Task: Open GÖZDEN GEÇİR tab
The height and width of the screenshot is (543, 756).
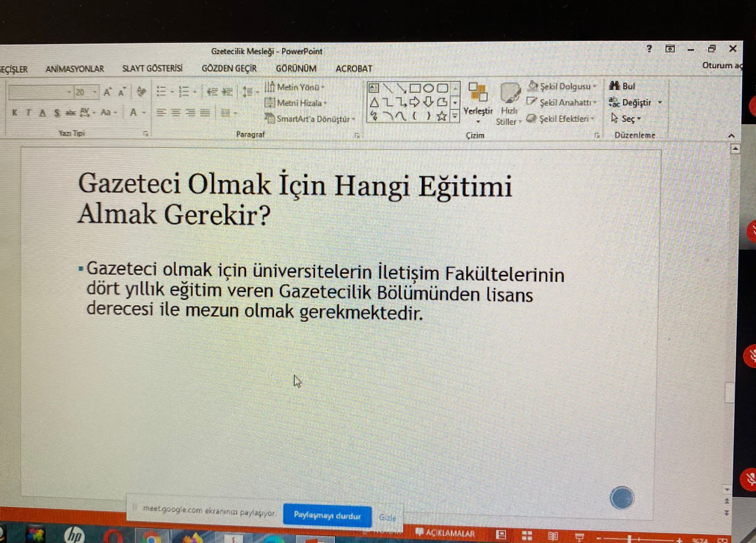Action: pyautogui.click(x=229, y=68)
